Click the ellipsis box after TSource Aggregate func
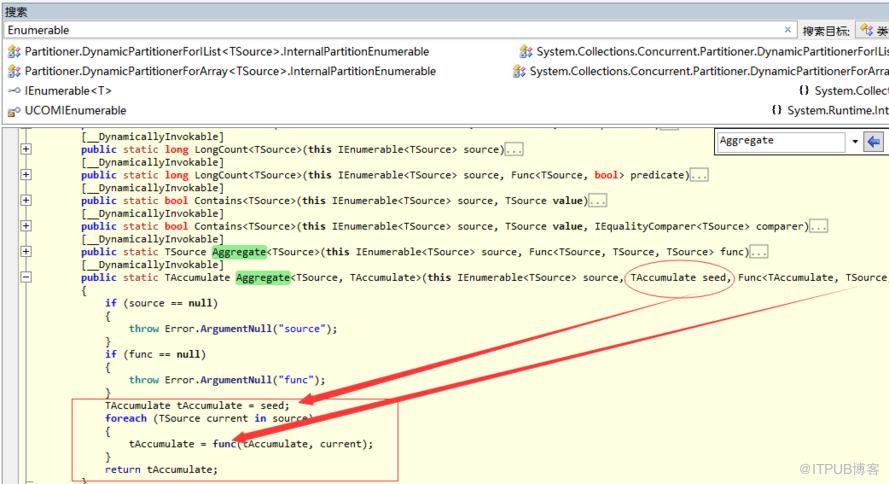This screenshot has height=484, width=889. [759, 252]
